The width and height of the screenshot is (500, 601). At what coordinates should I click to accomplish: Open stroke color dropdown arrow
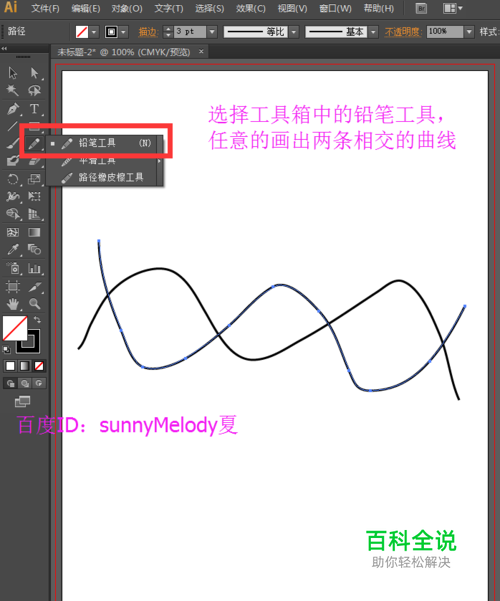[123, 32]
